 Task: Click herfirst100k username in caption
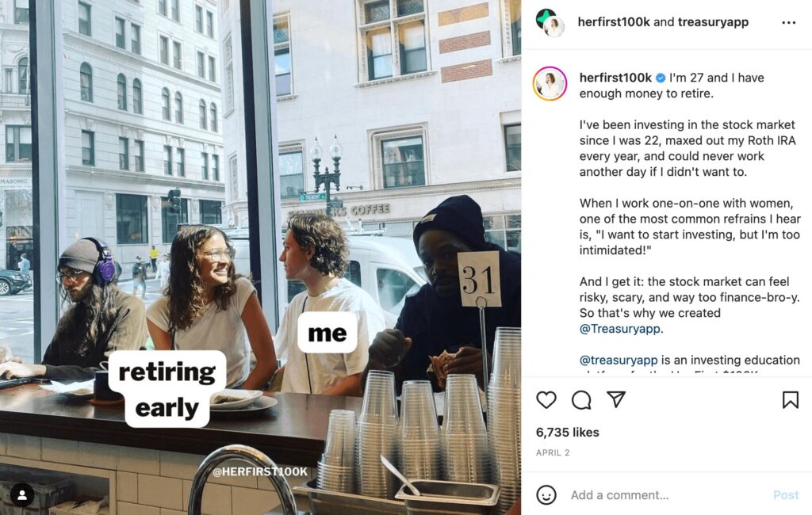(x=615, y=78)
